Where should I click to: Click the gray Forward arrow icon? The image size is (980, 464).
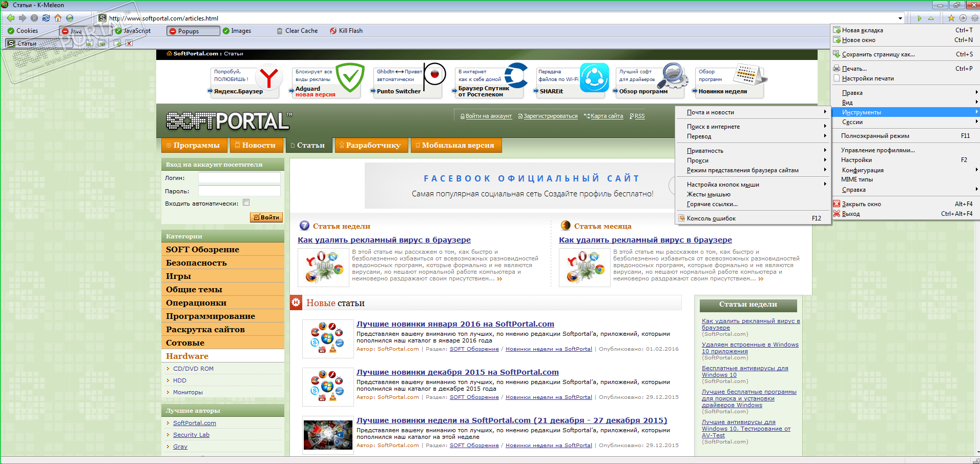22,18
